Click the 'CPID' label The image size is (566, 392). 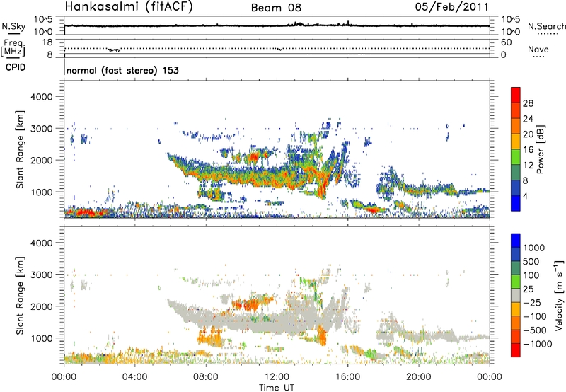pyautogui.click(x=16, y=67)
